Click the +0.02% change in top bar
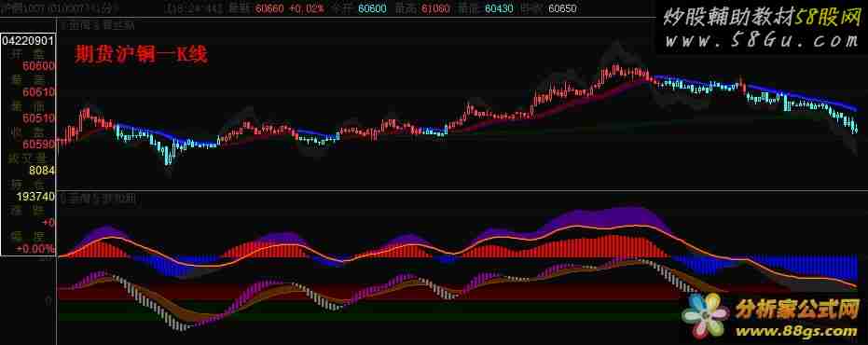This screenshot has width=868, height=345. coord(307,9)
